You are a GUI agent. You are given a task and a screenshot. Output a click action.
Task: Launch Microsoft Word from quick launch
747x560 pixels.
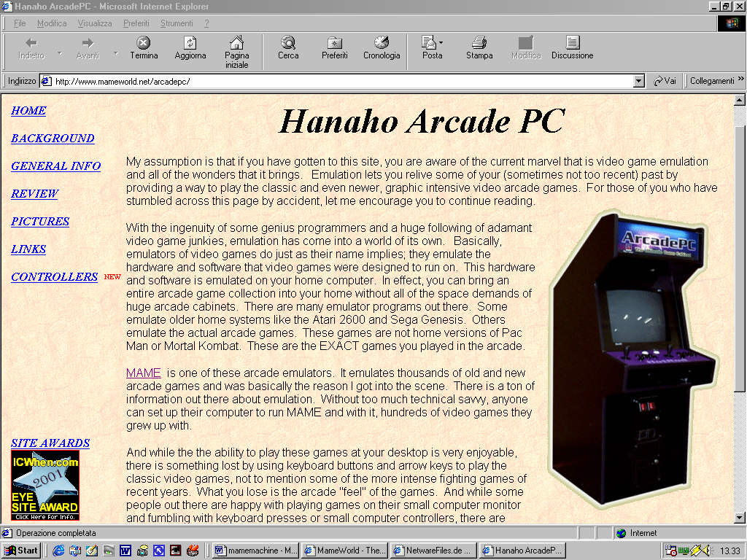pyautogui.click(x=125, y=551)
